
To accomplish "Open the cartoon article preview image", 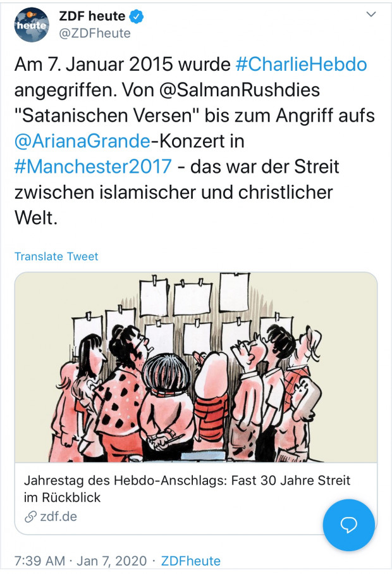I will (196, 367).
